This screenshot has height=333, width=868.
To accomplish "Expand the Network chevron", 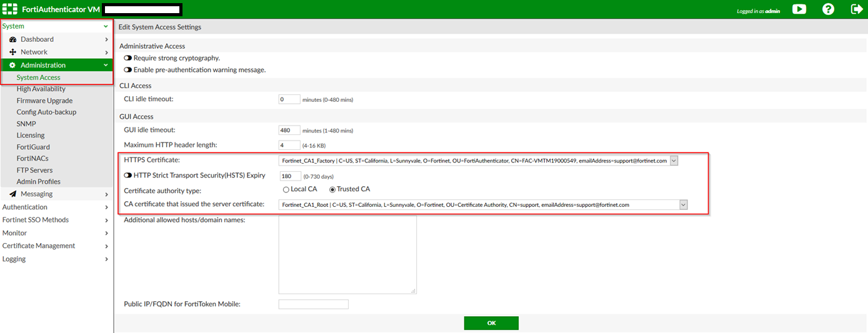I will (x=106, y=52).
